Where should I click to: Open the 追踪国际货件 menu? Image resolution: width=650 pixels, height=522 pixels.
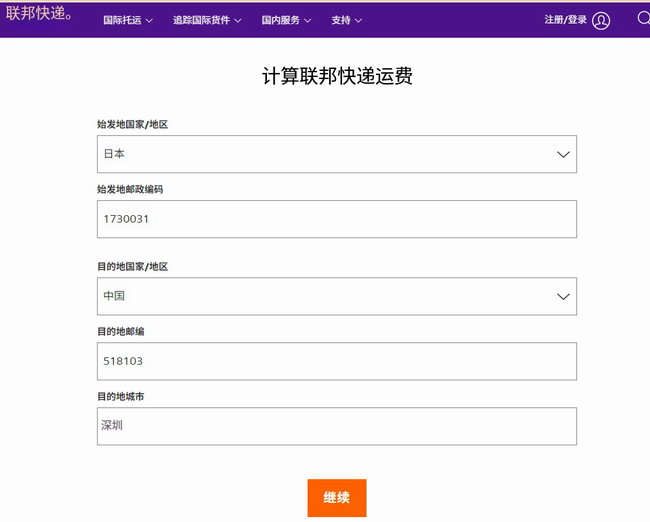pos(207,20)
